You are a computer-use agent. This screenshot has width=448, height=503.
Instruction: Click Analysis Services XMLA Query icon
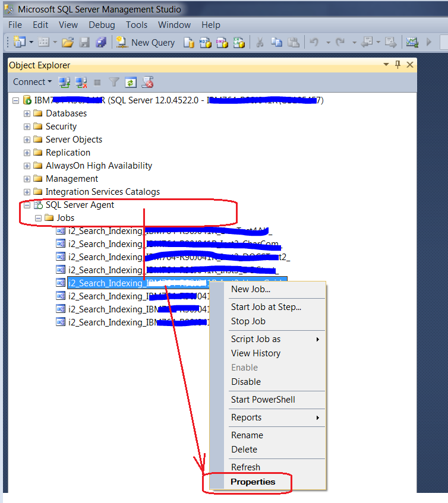tap(239, 42)
